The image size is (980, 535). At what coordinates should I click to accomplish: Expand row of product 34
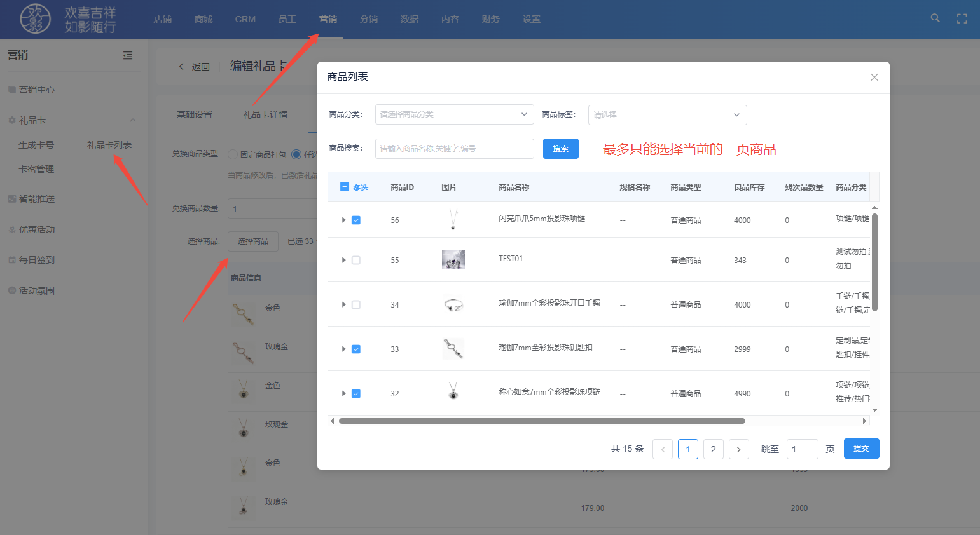click(343, 304)
